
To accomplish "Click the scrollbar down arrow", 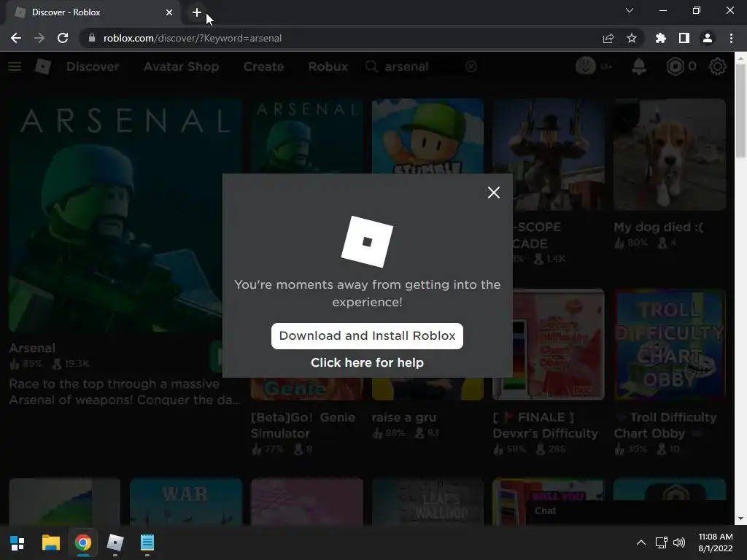I will coord(740,518).
